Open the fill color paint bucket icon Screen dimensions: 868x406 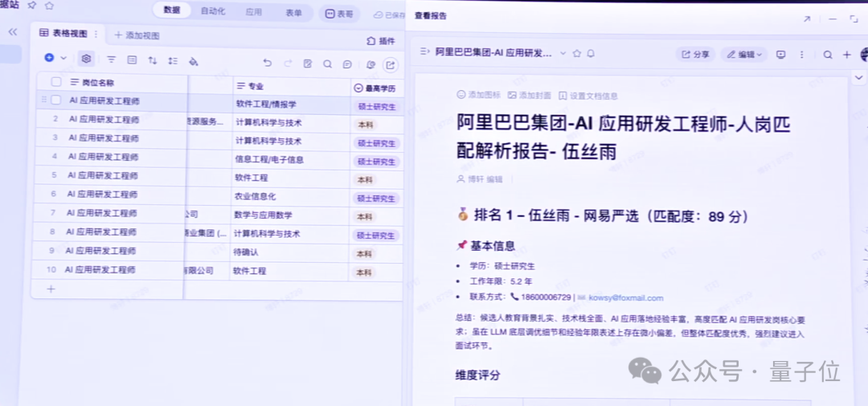tap(193, 61)
